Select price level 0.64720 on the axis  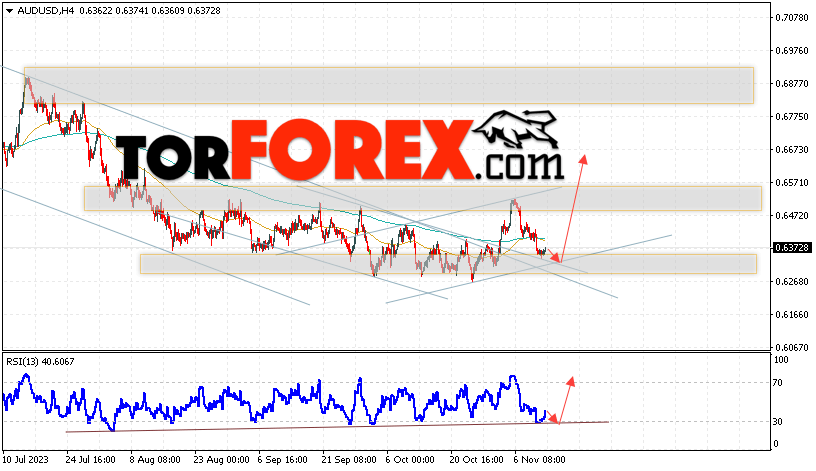(x=792, y=215)
